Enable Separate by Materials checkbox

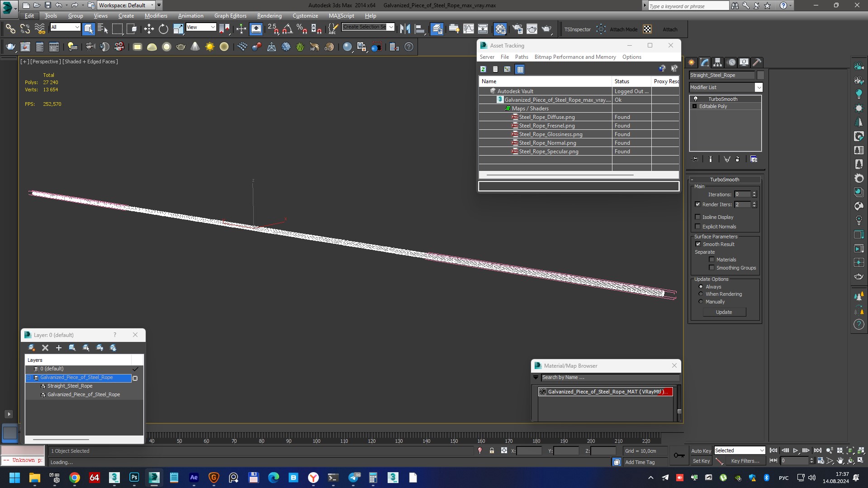click(x=711, y=260)
